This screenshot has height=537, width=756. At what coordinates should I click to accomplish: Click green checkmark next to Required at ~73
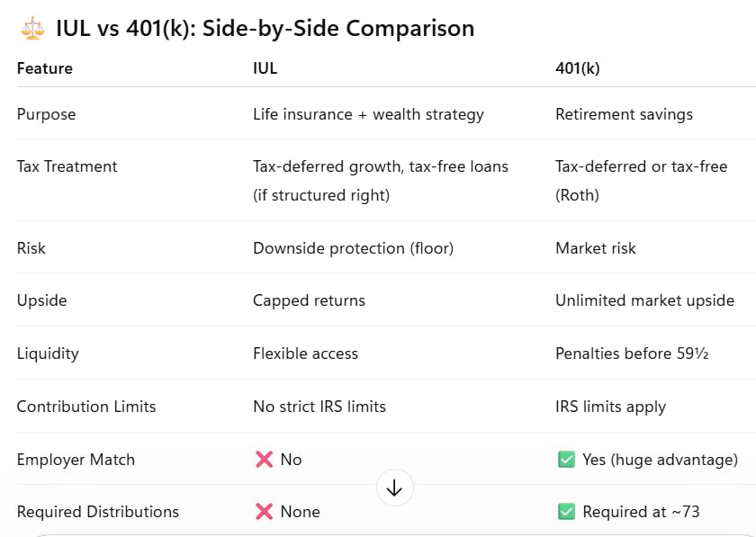tap(566, 512)
